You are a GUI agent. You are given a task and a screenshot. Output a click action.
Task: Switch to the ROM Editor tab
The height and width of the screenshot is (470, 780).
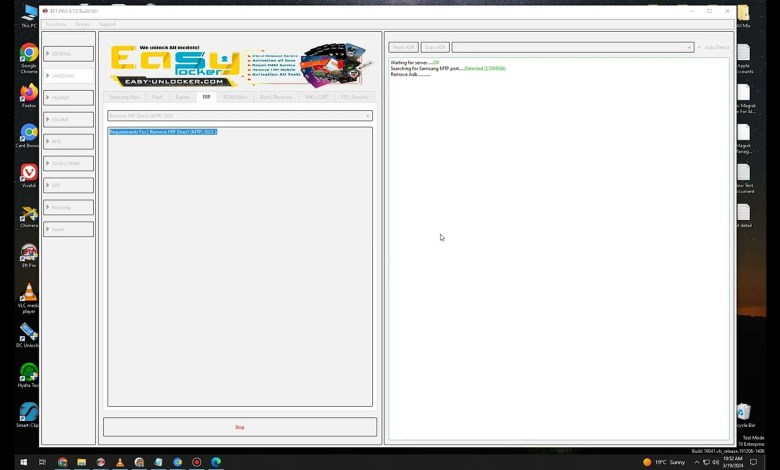(235, 97)
